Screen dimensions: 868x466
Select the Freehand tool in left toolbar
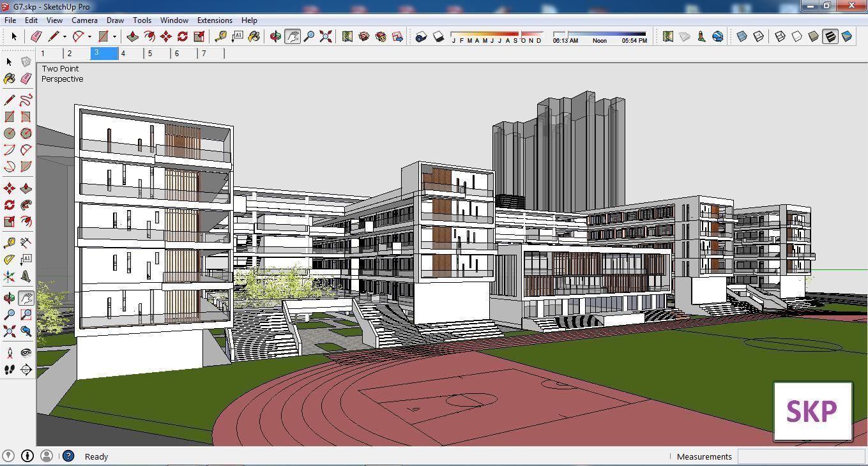(26, 100)
